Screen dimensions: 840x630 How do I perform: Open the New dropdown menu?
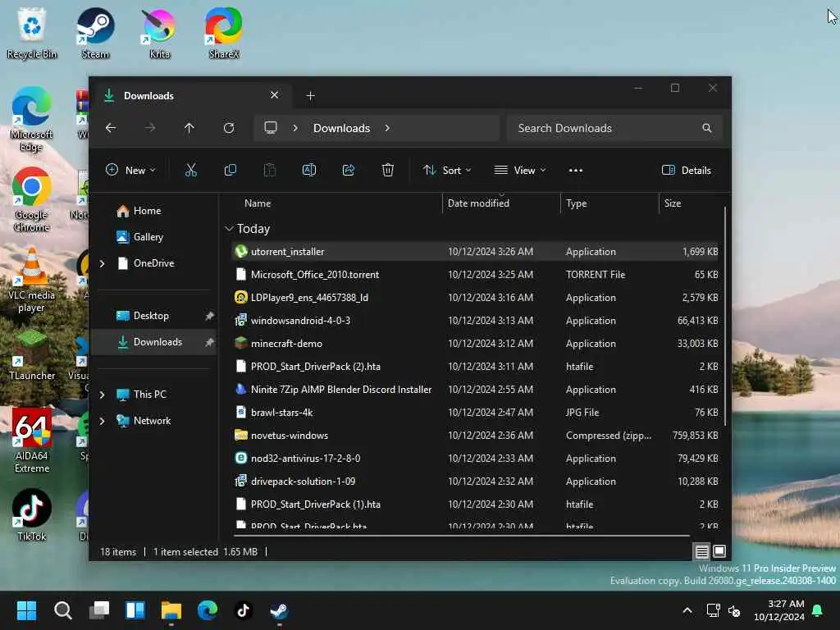tap(130, 171)
